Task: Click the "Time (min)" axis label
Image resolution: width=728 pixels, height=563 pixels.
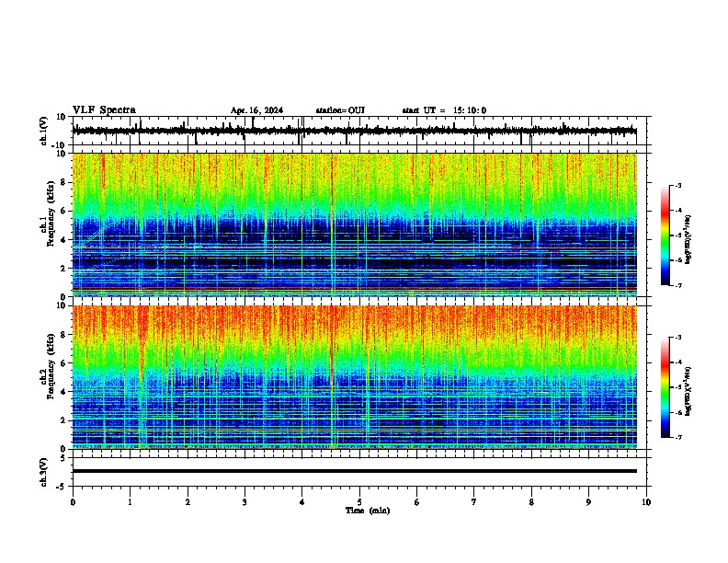Action: coord(368,511)
